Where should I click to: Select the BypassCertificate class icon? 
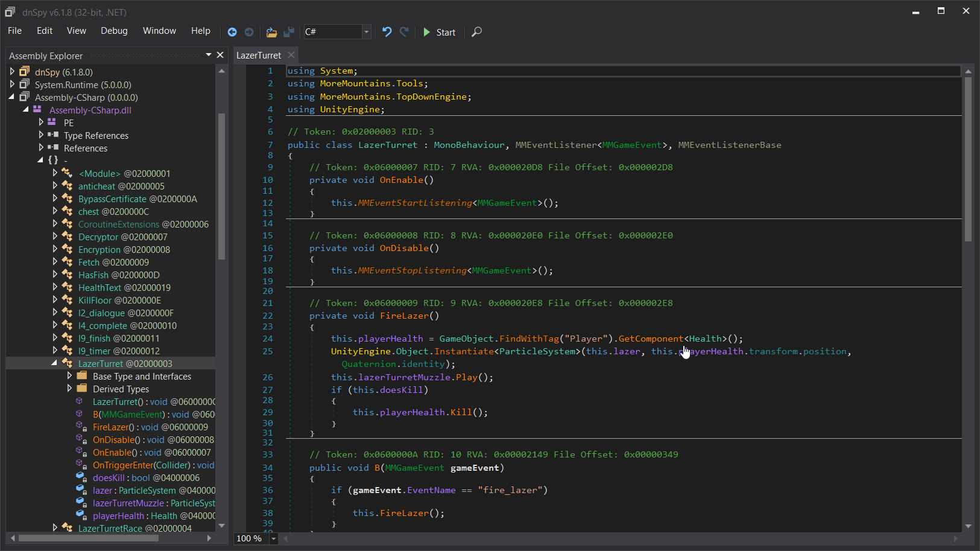tap(67, 199)
